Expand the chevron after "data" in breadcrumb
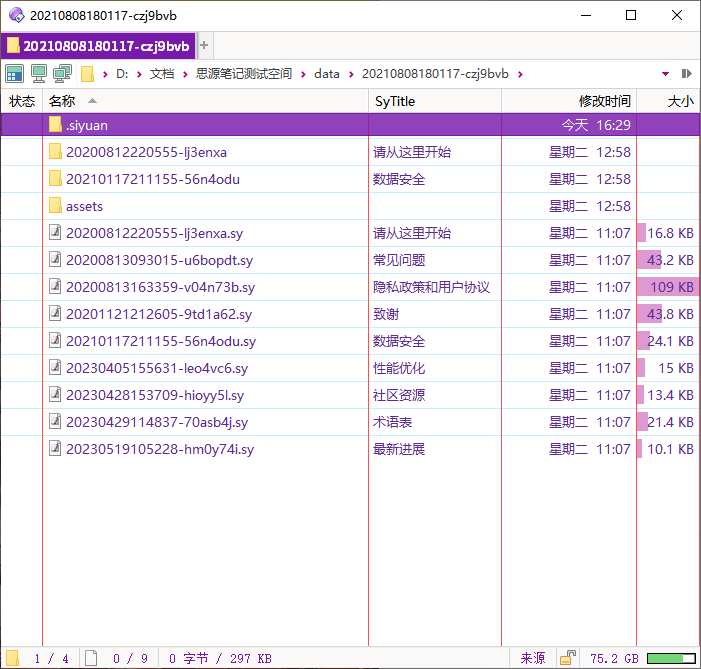 [x=351, y=74]
